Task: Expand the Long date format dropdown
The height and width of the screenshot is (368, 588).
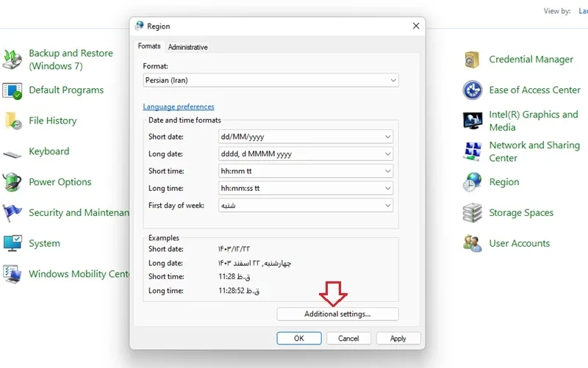Action: coord(306,154)
